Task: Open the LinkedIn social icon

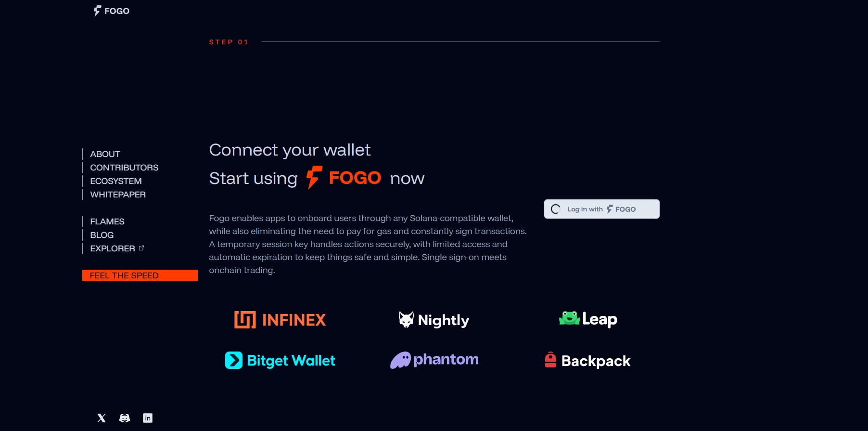Action: [148, 418]
